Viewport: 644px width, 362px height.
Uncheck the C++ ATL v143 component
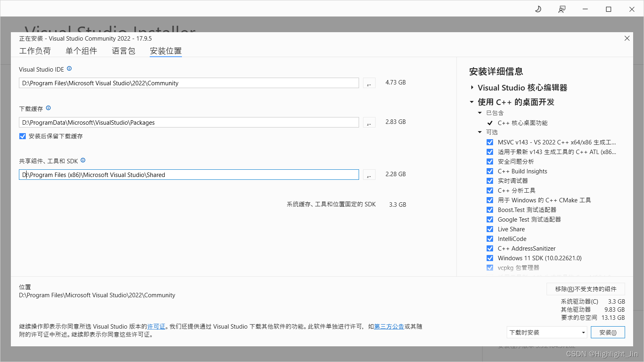point(490,152)
